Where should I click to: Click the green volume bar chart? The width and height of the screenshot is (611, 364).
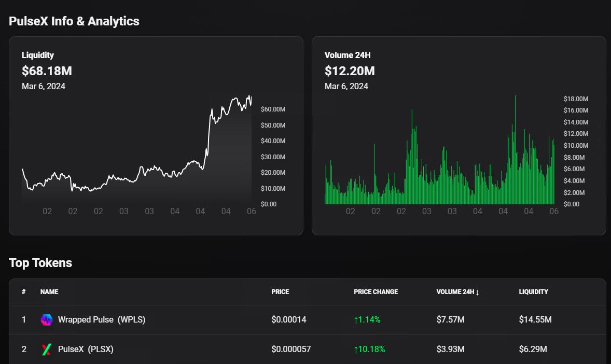pos(439,150)
